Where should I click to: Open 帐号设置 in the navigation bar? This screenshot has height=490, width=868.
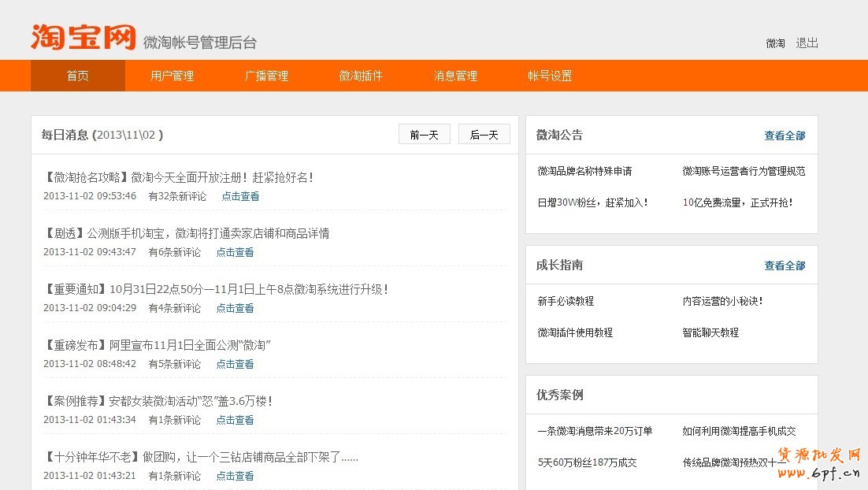[550, 76]
